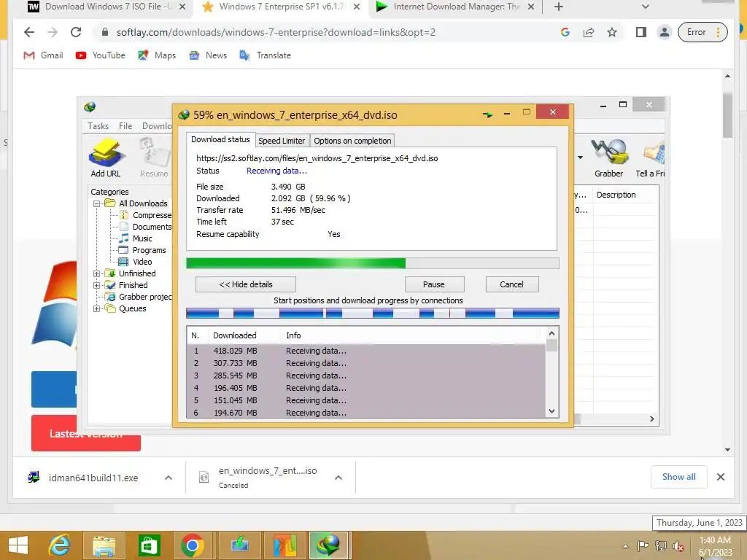Click the network icon in system tray

tap(661, 546)
